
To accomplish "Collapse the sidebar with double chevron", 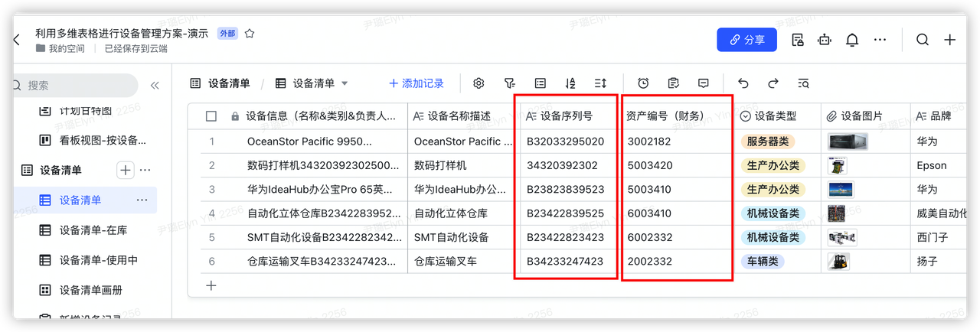I will click(x=155, y=86).
